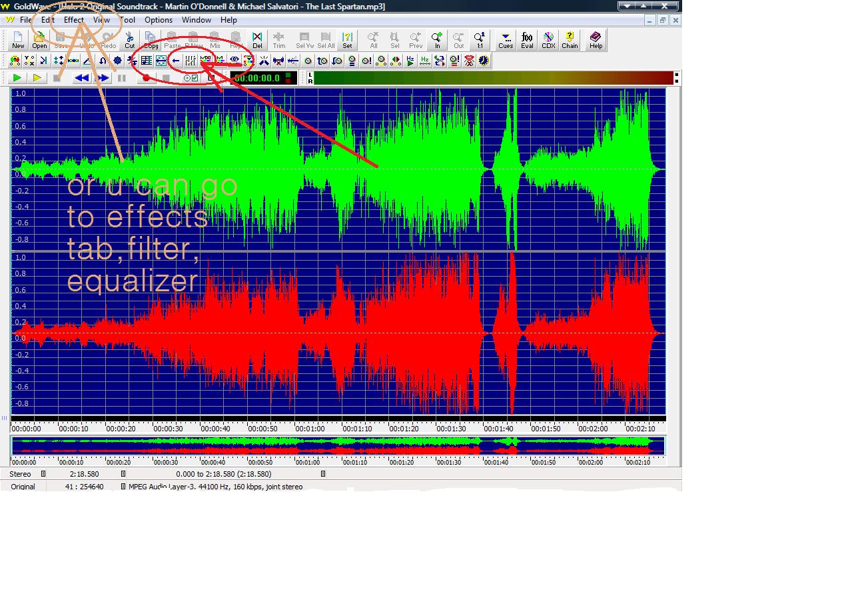Click the Help book toolbar button
Viewport: 868px width, 594px height.
tap(596, 41)
